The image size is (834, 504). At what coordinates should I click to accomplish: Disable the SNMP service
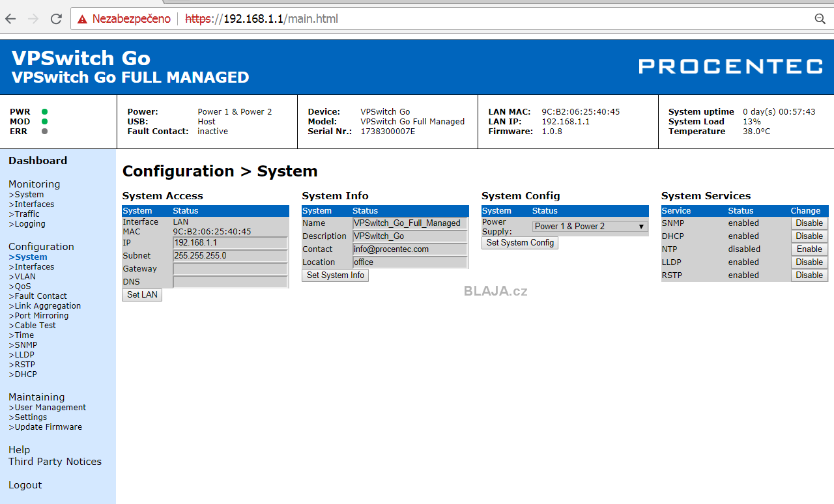coord(809,223)
